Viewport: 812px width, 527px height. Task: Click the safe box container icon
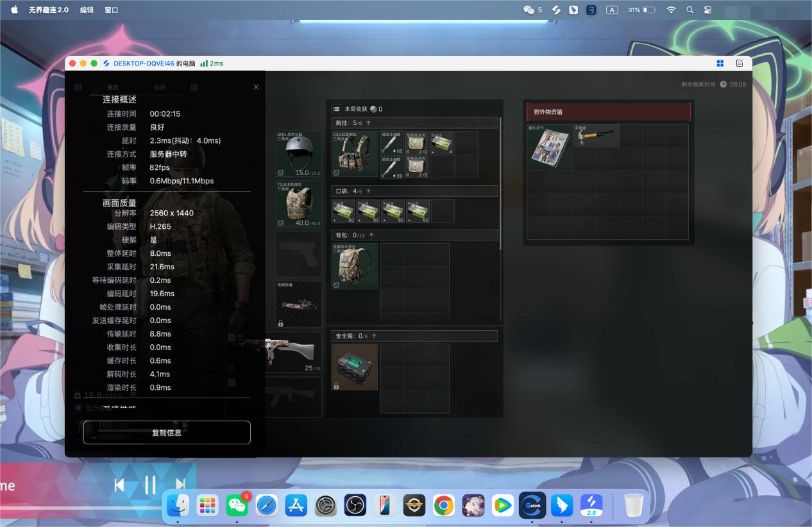tap(355, 367)
